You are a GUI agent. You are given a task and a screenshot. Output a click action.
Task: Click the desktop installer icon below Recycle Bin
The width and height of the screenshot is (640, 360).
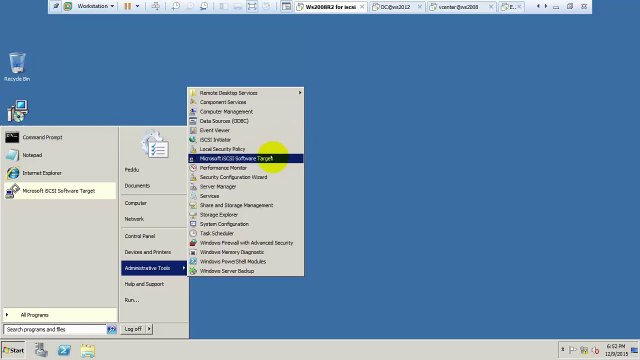click(17, 111)
